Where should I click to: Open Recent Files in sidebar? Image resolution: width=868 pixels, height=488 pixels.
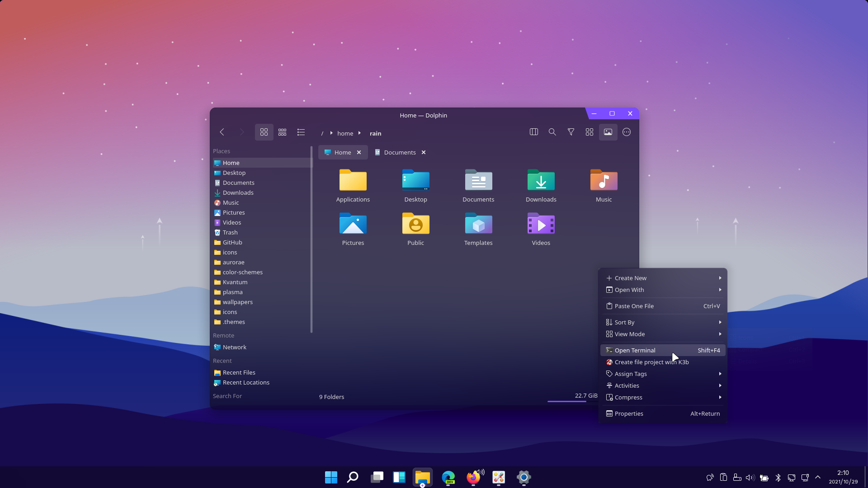coord(261,372)
